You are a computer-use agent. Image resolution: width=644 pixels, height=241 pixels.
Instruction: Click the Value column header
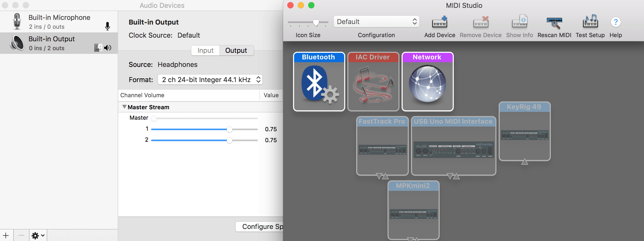[x=271, y=95]
